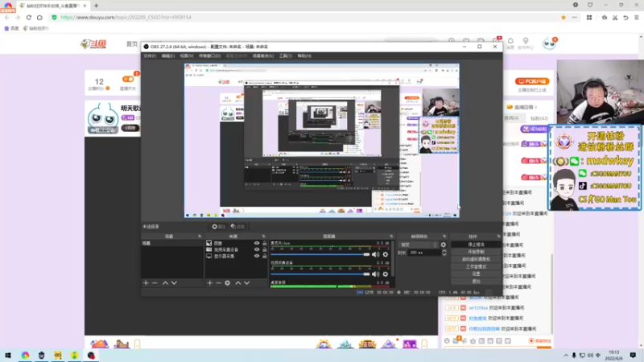The image size is (644, 362).
Task: Move the scene down with the down arrow in the scenes panel
Action: (174, 283)
